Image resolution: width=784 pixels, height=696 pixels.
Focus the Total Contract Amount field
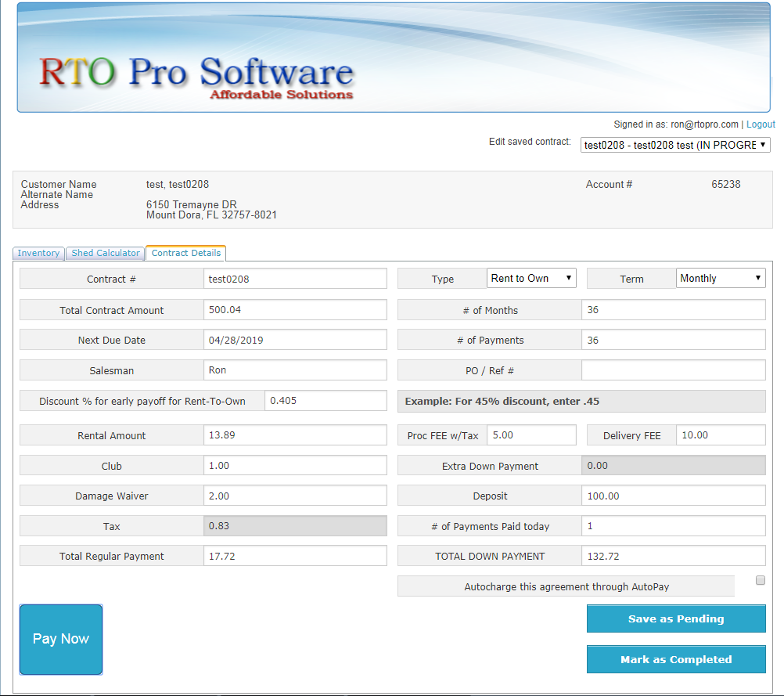(x=294, y=310)
